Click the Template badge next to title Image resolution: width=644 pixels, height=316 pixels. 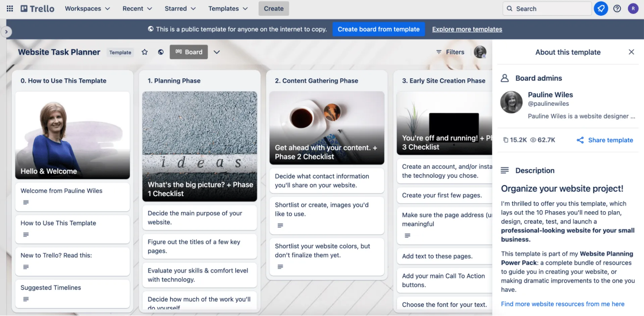tap(120, 52)
